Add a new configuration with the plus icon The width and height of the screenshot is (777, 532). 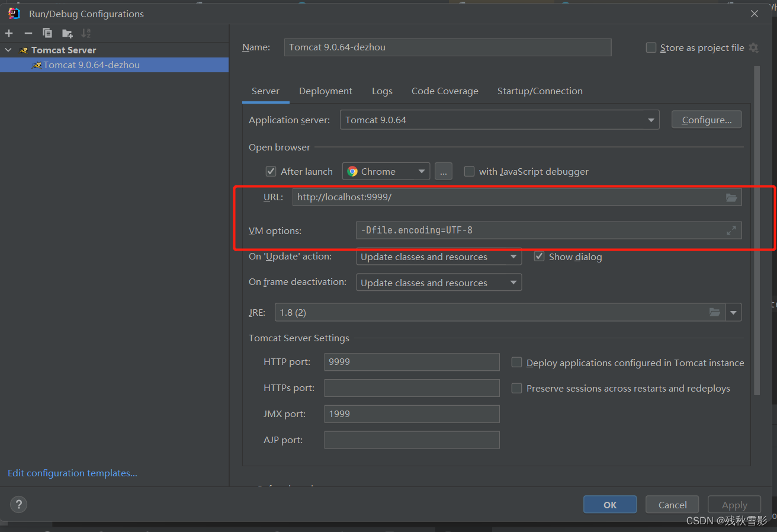click(9, 33)
